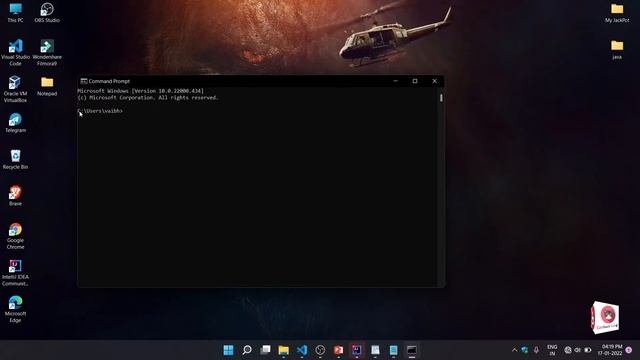Image resolution: width=640 pixels, height=360 pixels.
Task: Close the Command Prompt window
Action: 434,81
